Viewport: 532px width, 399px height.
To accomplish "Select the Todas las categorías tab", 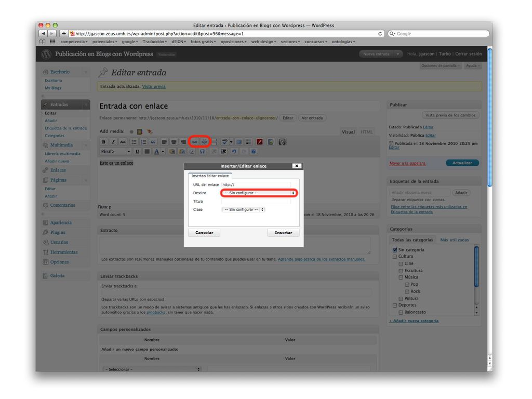I will (412, 240).
